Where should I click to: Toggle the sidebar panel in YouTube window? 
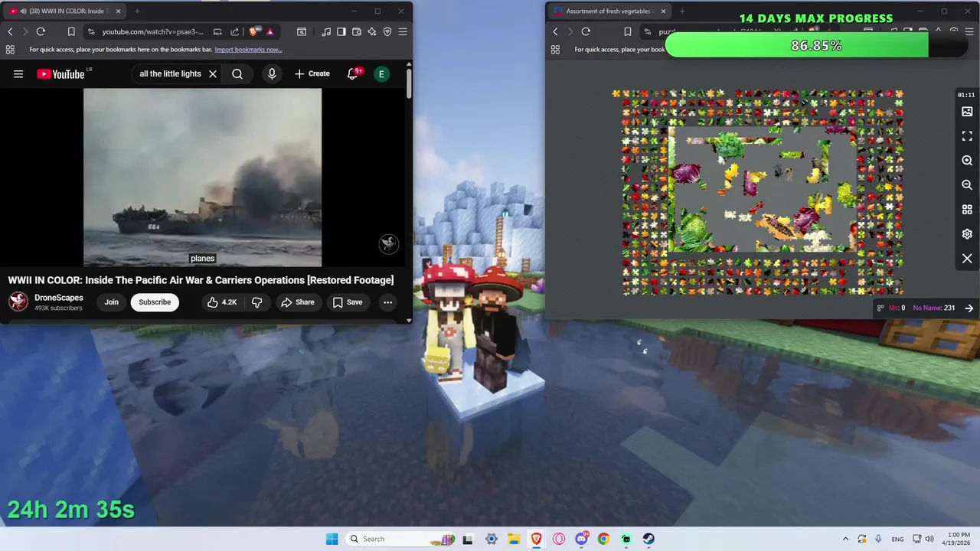coord(341,31)
